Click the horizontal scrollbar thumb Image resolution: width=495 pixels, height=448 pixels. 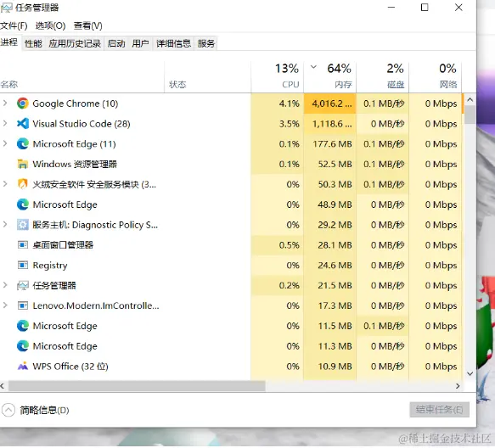coord(137,386)
